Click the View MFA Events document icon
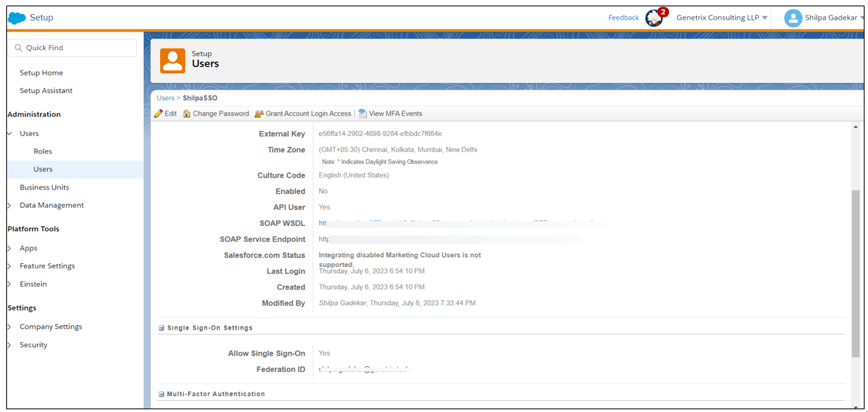This screenshot has height=412, width=868. pyautogui.click(x=361, y=113)
